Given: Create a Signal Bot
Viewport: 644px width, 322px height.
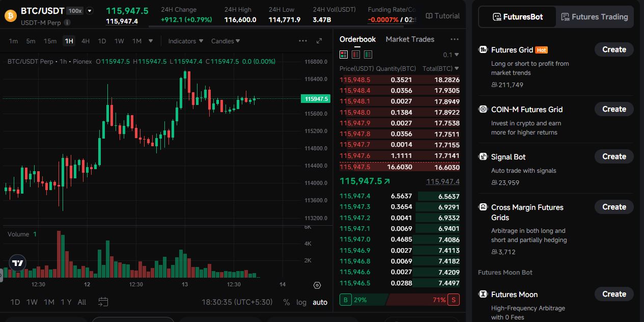Looking at the screenshot, I should (x=614, y=156).
